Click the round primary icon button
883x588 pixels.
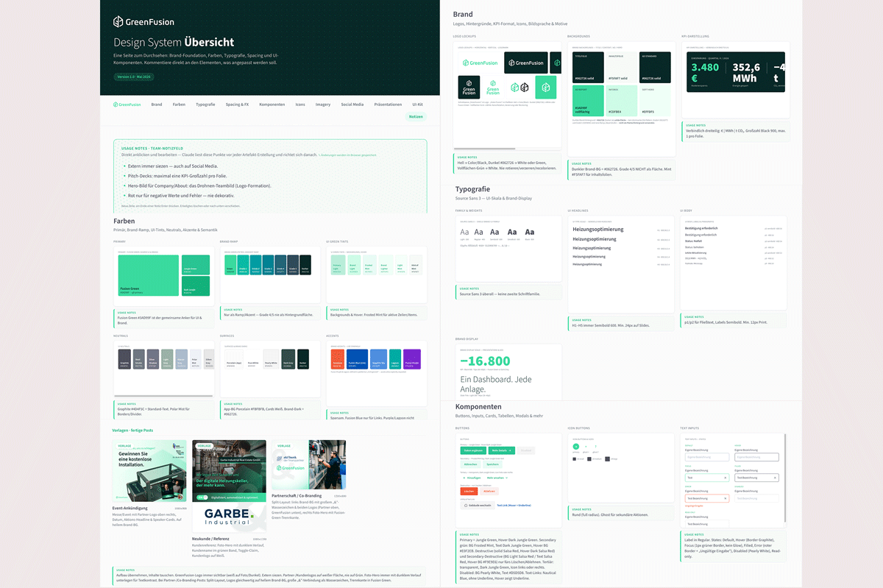click(575, 447)
